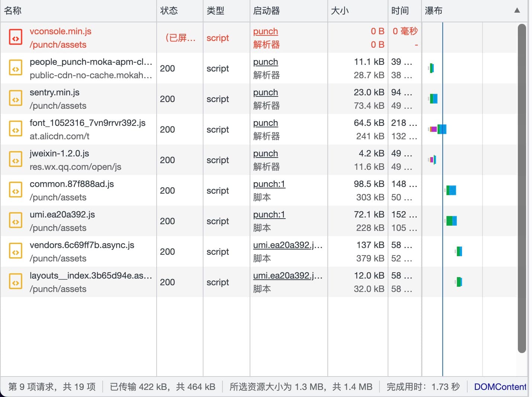Click the vendors.6c69ff7b.async.js script icon
This screenshot has height=397, width=532.
tap(16, 252)
